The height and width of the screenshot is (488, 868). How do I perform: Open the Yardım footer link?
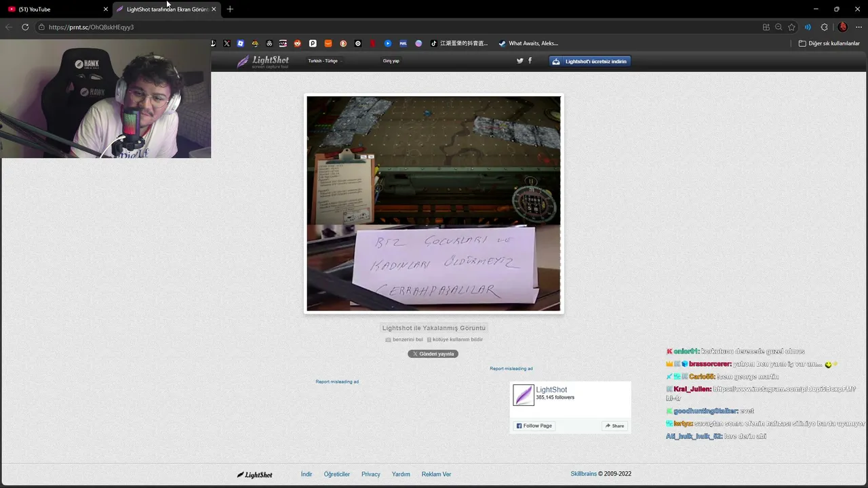[401, 474]
